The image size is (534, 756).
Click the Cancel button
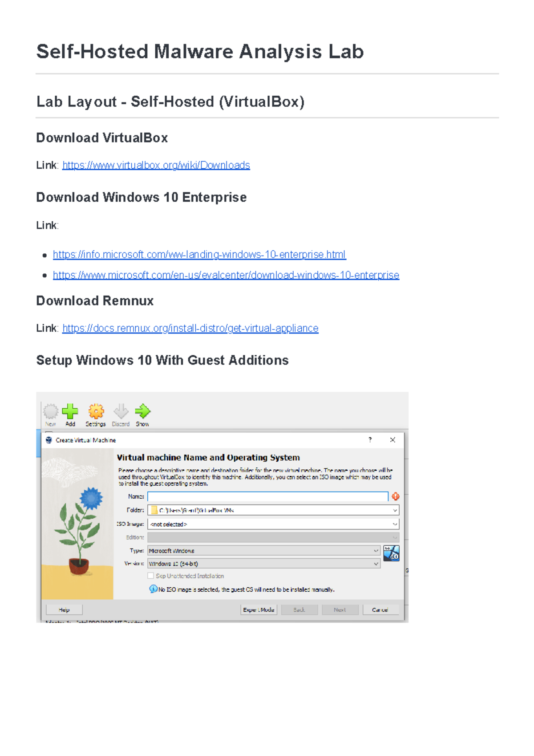[380, 610]
